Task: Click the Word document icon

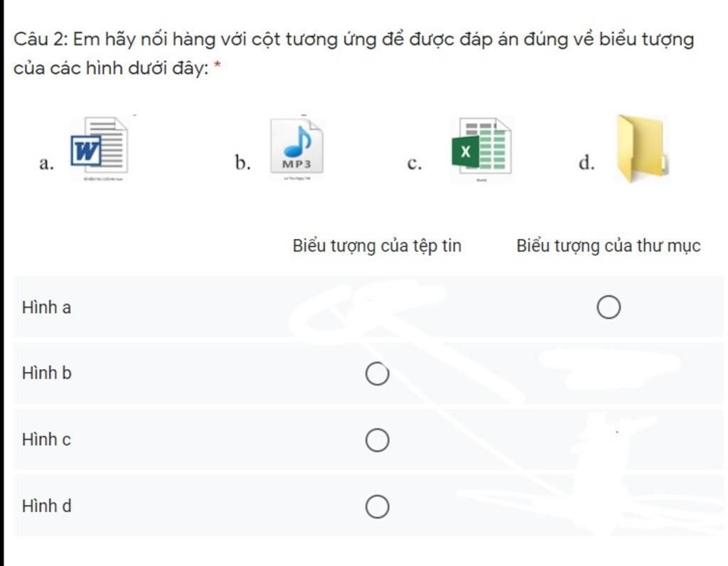Action: (100, 148)
